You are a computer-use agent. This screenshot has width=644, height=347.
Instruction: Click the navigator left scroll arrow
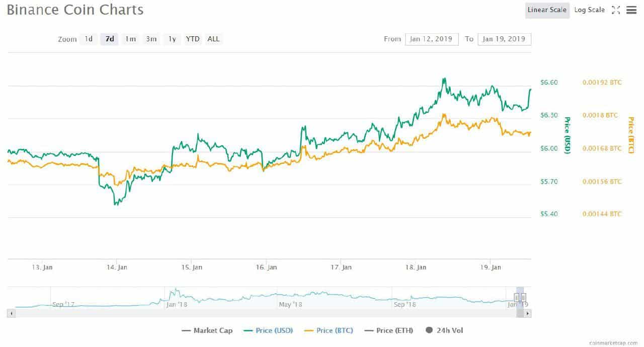click(11, 313)
